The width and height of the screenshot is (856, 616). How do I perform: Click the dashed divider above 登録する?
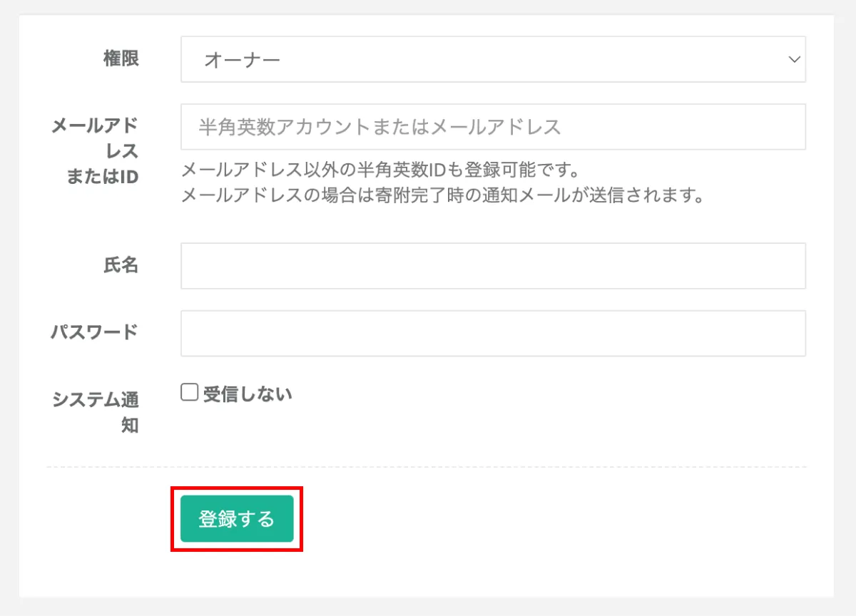pyautogui.click(x=427, y=467)
